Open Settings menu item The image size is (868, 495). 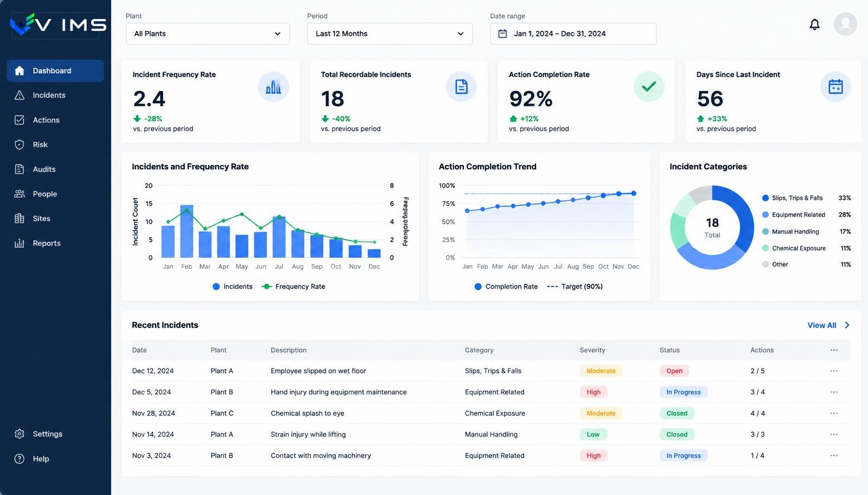(x=55, y=434)
